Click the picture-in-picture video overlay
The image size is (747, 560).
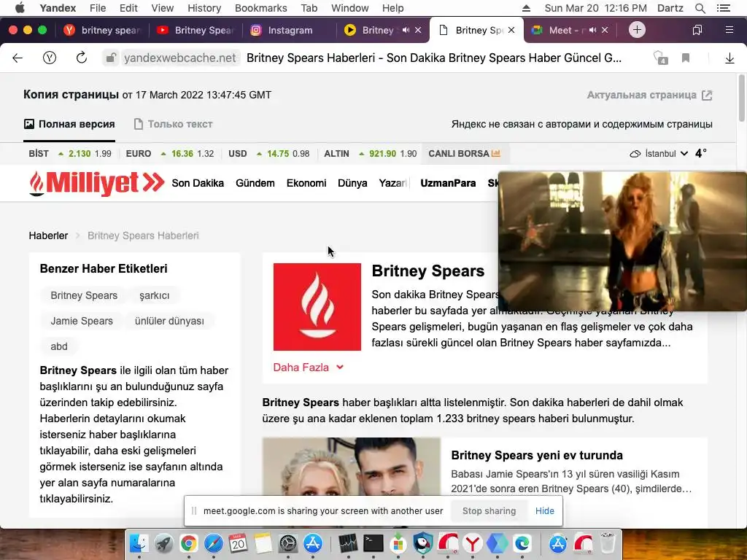coord(622,241)
